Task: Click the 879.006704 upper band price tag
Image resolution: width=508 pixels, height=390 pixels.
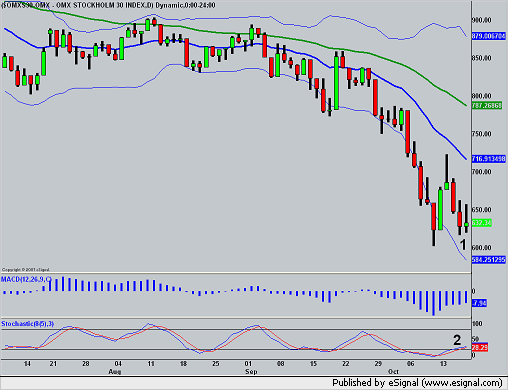Action: click(489, 36)
